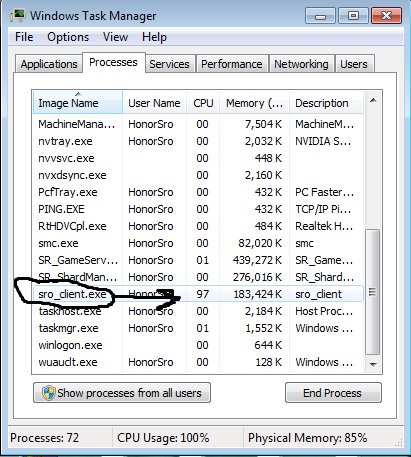This screenshot has height=457, width=411.
Task: Open the View menu
Action: point(115,37)
